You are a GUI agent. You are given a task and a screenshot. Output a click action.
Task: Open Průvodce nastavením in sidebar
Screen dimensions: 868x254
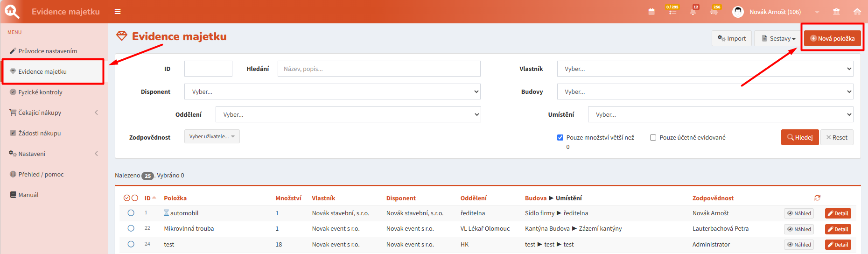pos(48,51)
